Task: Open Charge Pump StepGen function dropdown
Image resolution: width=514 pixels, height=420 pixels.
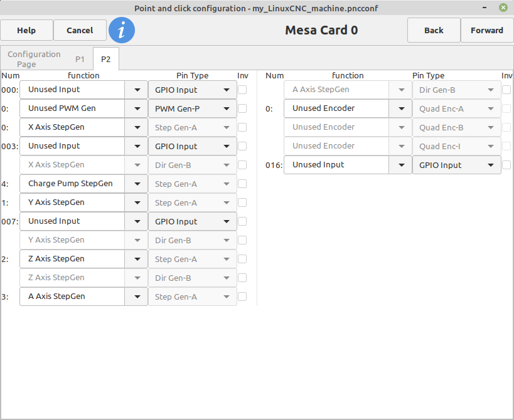Action: point(137,184)
